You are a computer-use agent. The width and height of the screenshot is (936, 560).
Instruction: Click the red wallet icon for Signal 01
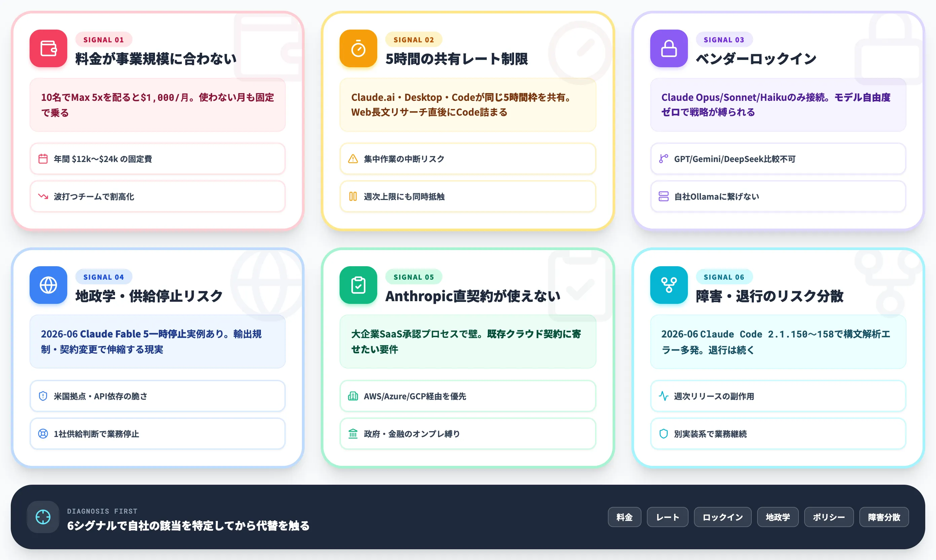tap(48, 48)
